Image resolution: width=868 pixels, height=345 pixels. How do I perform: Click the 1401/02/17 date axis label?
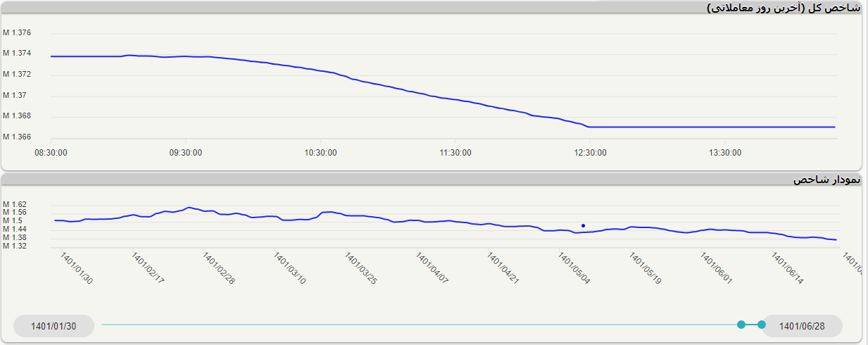tap(148, 269)
